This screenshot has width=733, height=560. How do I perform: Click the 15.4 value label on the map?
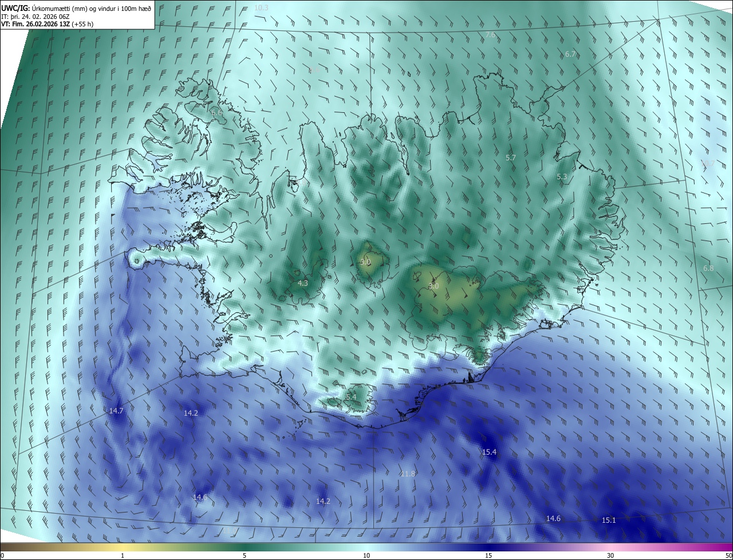(489, 452)
